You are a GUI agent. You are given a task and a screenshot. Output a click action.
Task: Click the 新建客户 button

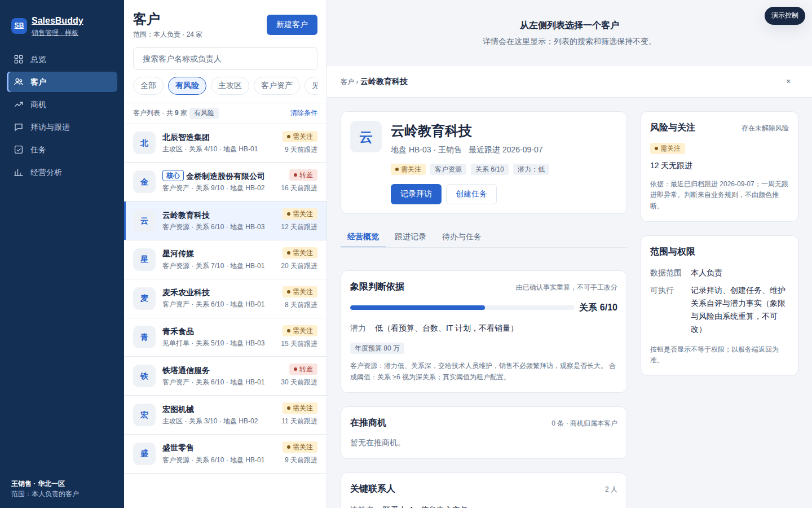[x=292, y=25]
